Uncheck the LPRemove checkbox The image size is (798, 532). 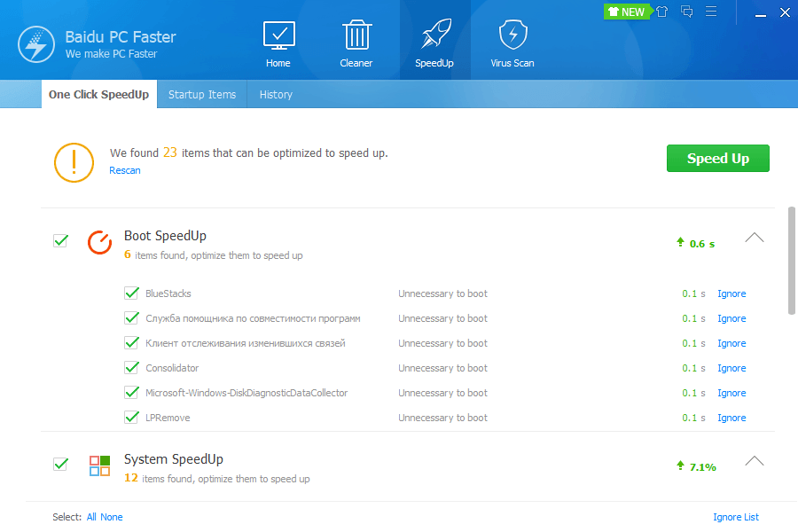(x=131, y=417)
